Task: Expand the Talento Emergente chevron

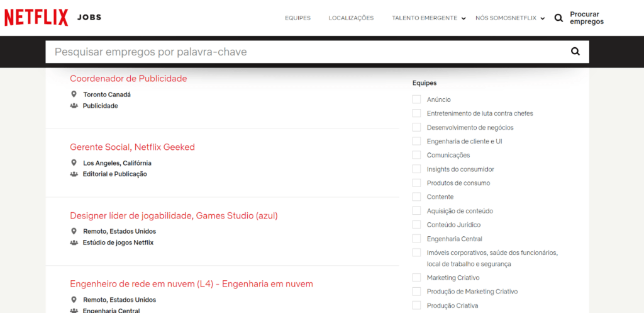Action: pyautogui.click(x=464, y=18)
